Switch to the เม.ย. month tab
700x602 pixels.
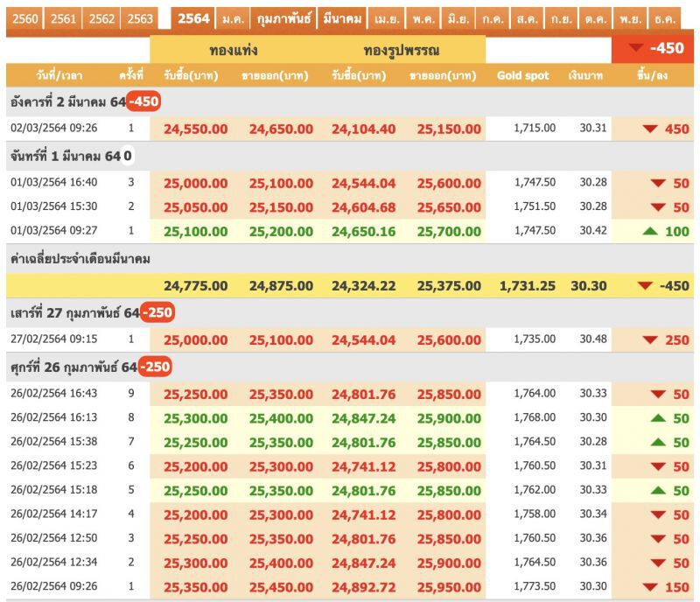(387, 18)
